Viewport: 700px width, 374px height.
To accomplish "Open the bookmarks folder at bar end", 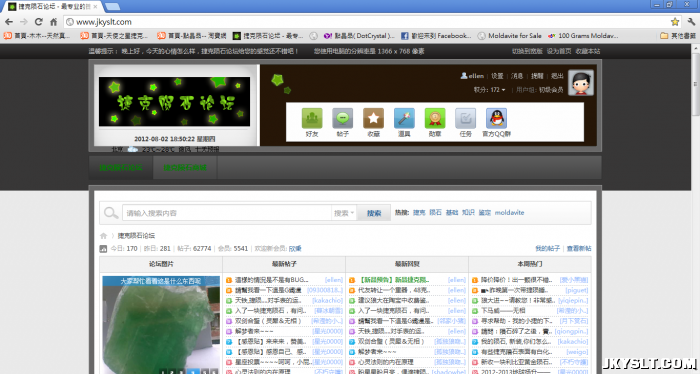I will (678, 36).
